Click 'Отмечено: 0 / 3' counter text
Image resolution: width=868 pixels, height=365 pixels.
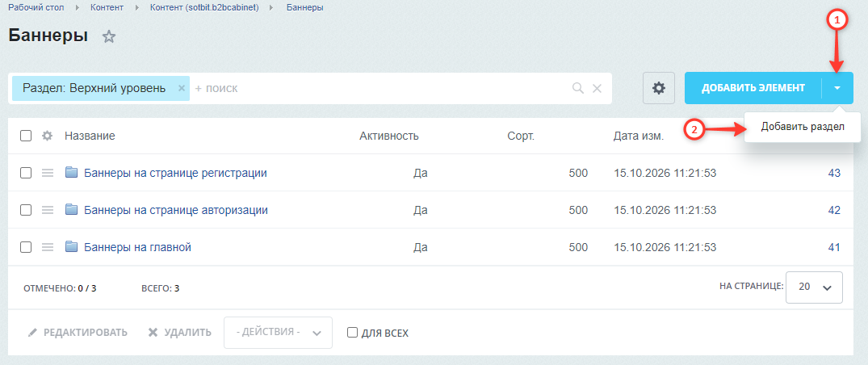[61, 288]
